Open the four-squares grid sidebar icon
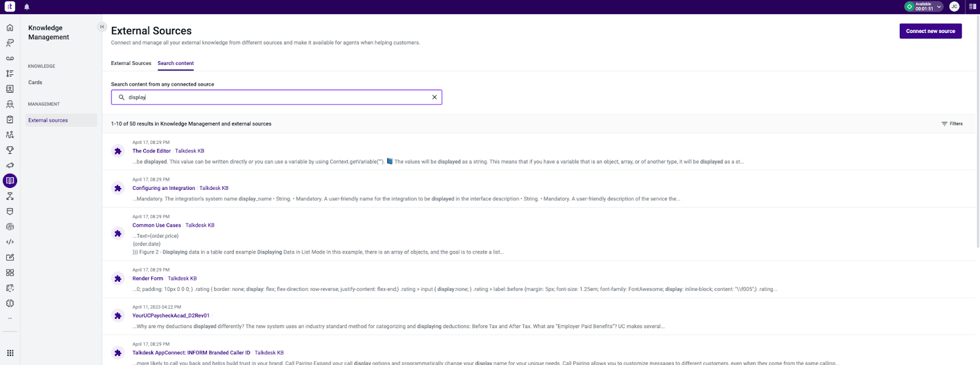The height and width of the screenshot is (365, 980). coord(10,273)
